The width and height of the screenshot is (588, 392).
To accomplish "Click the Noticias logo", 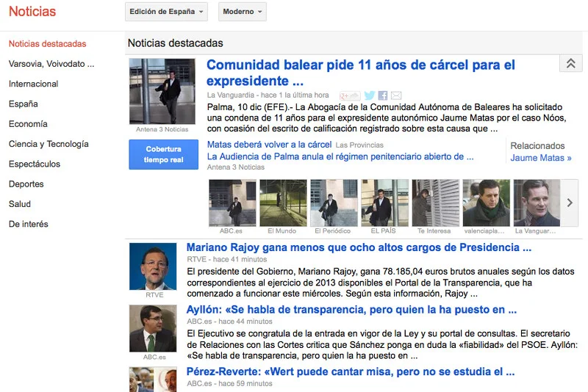I will coord(32,11).
